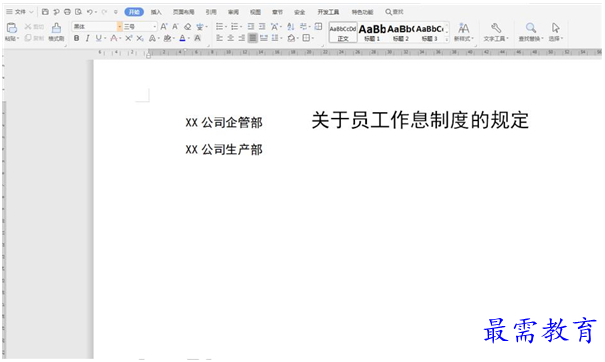Click the Decrease font size icon
Viewport: 605px width, 362px height.
[x=175, y=26]
